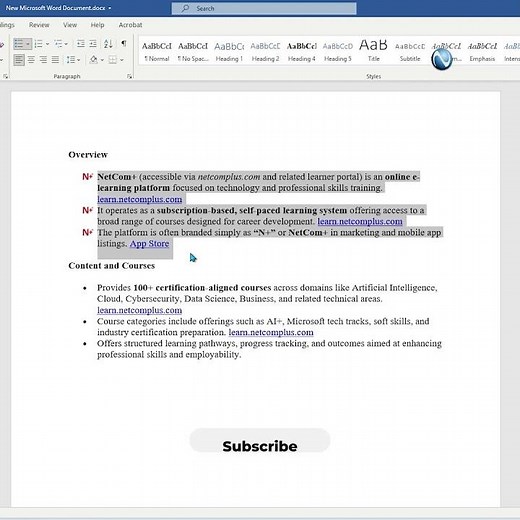Open the Review ribbon tab
The image size is (520, 520).
39,25
